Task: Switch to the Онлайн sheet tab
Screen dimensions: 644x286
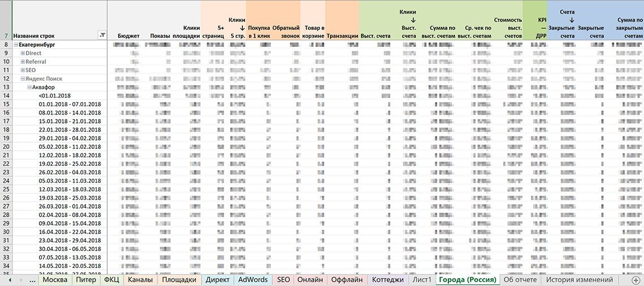Action: coord(310,280)
